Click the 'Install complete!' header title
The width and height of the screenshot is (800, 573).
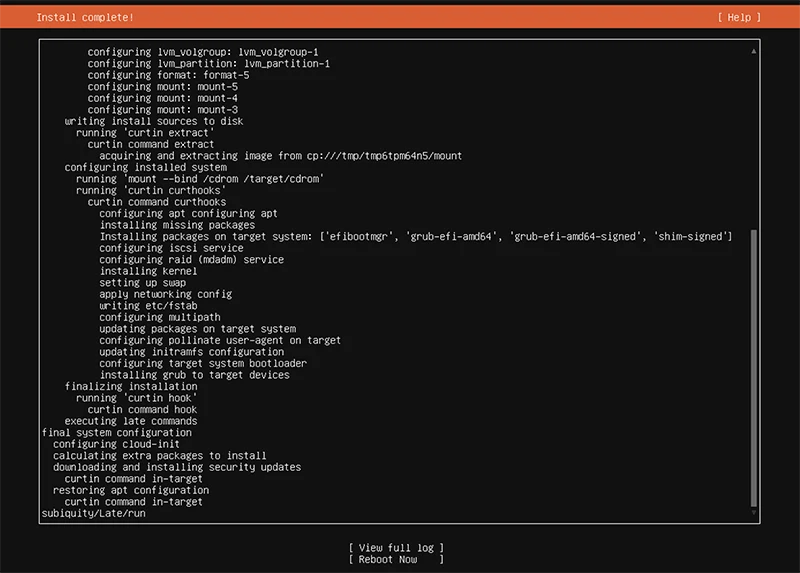pos(85,17)
